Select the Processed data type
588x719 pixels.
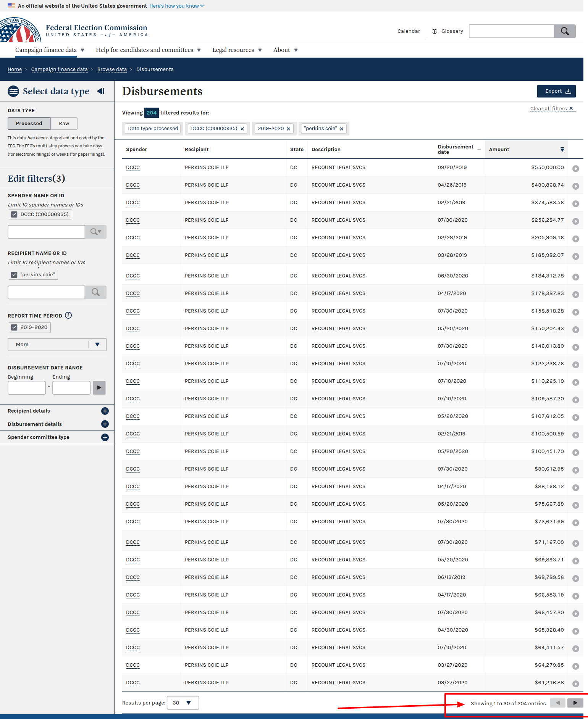click(x=29, y=124)
